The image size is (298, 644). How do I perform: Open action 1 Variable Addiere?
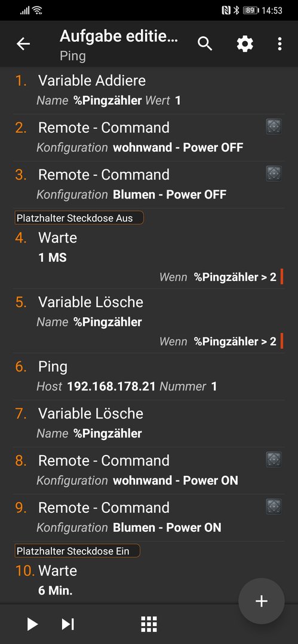[x=148, y=91]
